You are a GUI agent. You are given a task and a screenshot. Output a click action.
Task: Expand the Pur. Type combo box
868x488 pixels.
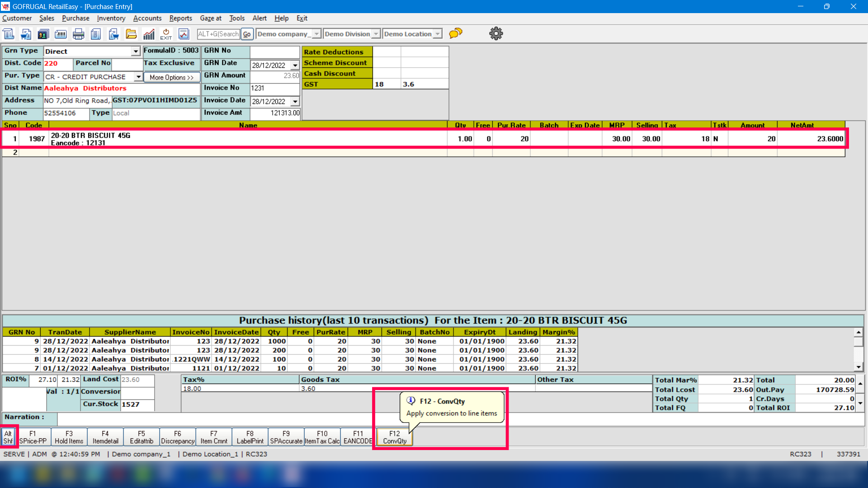coord(138,77)
